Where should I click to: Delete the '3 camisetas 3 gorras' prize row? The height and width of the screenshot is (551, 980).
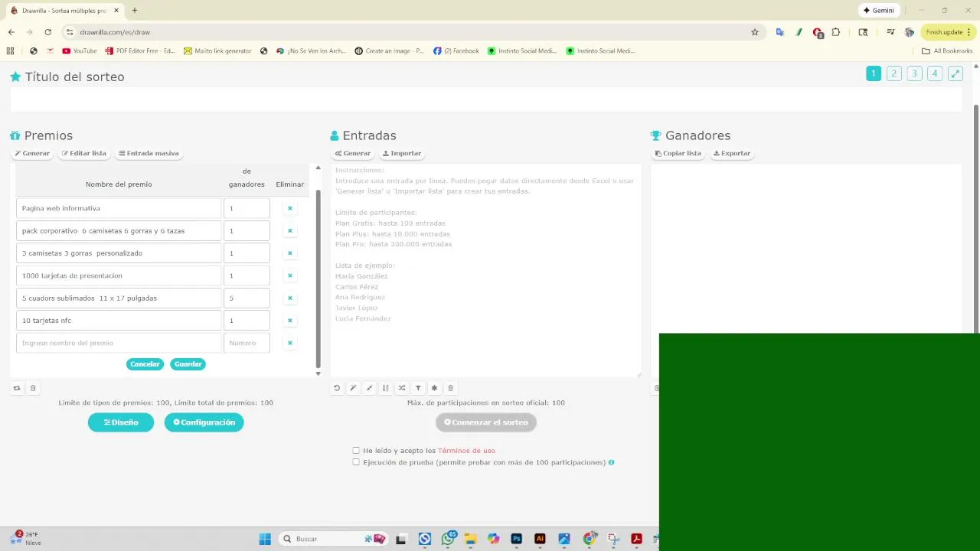point(289,253)
